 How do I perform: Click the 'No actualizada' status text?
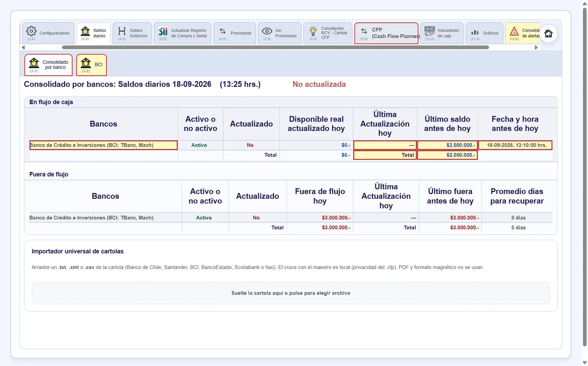click(319, 84)
